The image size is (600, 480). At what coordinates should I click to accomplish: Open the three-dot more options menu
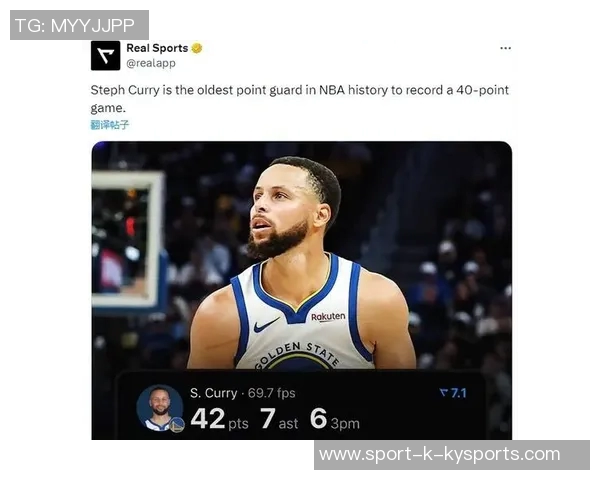pyautogui.click(x=505, y=48)
